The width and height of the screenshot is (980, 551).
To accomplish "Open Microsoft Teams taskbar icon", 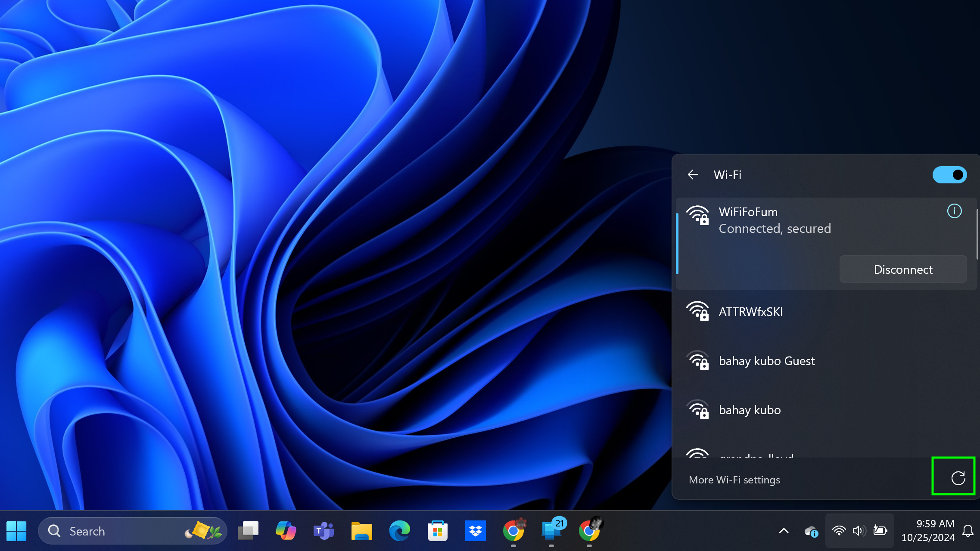I will 324,531.
